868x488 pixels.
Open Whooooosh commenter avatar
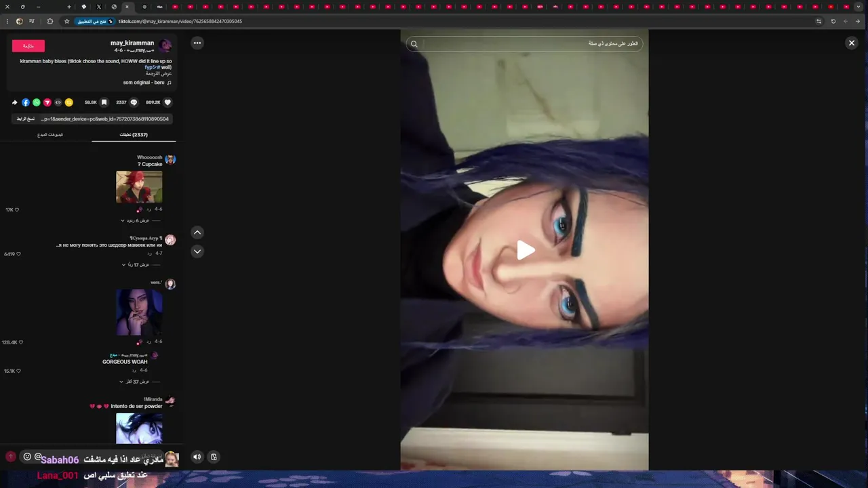170,159
